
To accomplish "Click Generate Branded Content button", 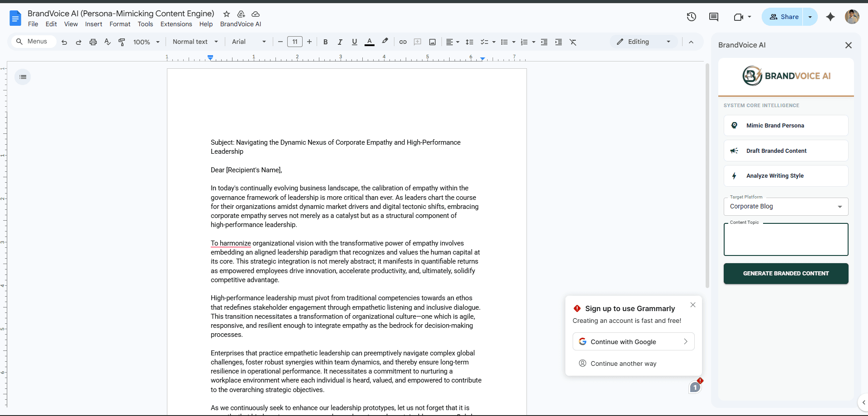I will coord(786,274).
